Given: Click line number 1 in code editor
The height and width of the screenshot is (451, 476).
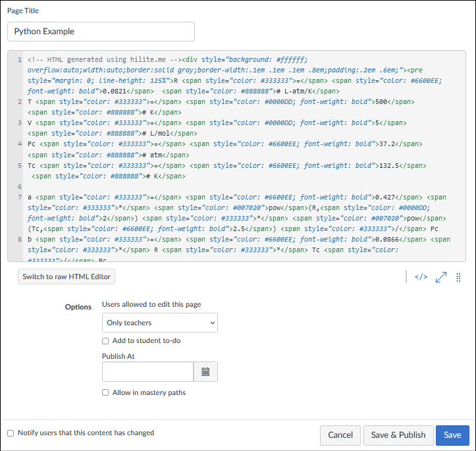Looking at the screenshot, I should tap(19, 59).
